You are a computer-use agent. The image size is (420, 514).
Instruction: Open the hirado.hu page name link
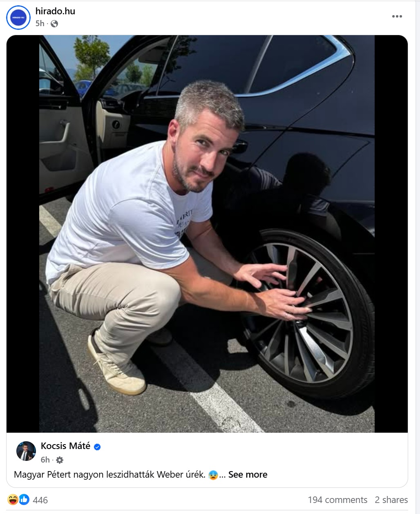point(55,11)
